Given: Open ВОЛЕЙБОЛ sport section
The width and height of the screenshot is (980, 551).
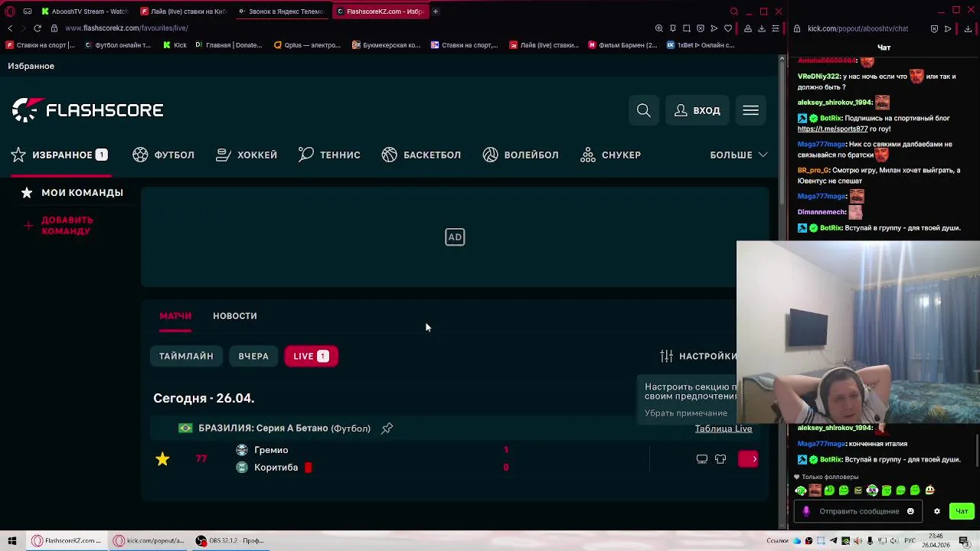Looking at the screenshot, I should pyautogui.click(x=521, y=155).
